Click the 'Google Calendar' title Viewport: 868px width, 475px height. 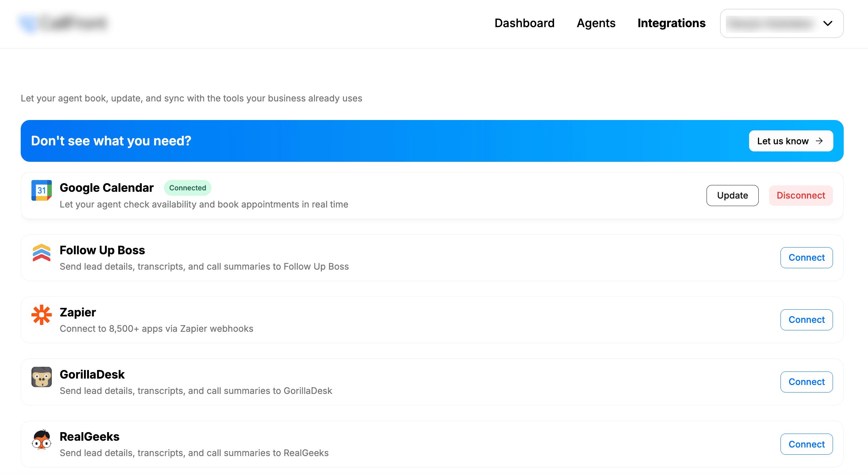[106, 188]
